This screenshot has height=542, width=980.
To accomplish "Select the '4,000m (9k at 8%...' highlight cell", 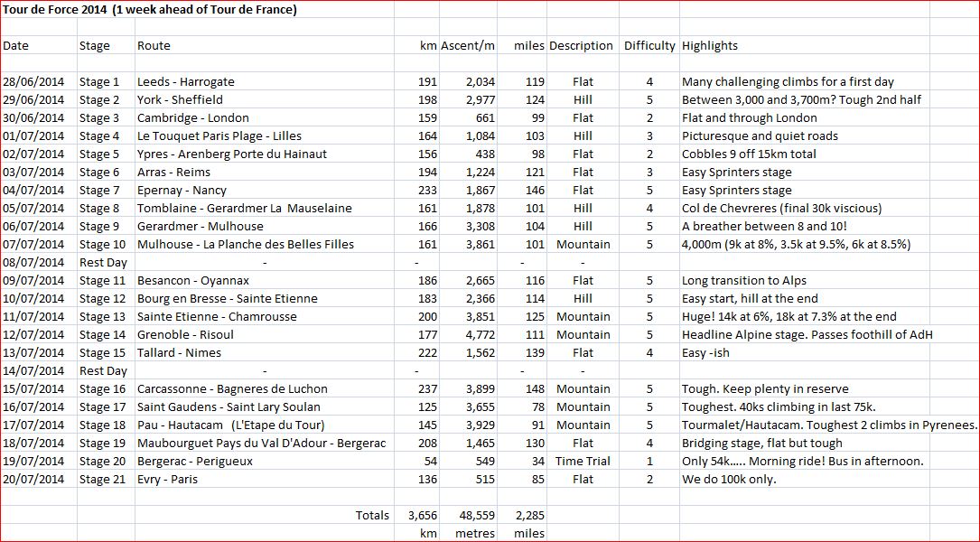I will (797, 245).
